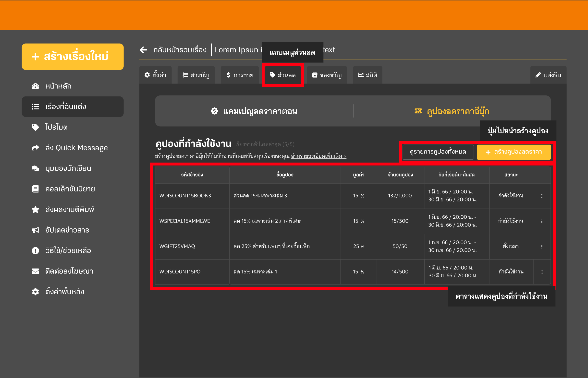Image resolution: width=588 pixels, height=378 pixels.
Task: Go back with the left arrow icon
Action: pos(143,50)
